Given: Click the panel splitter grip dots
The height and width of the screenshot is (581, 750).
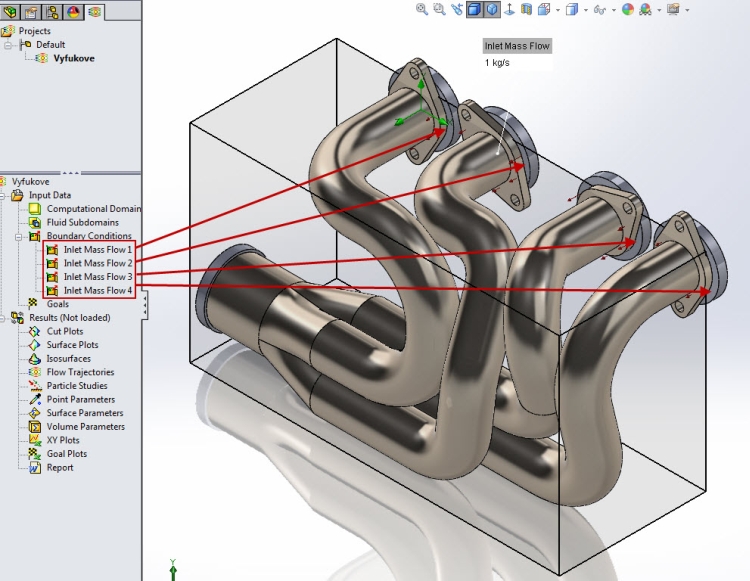Looking at the screenshot, I should [70, 173].
